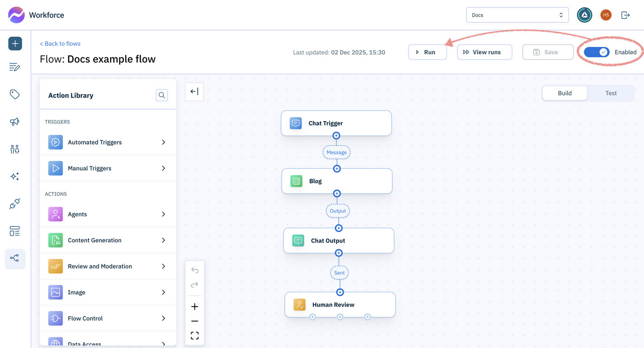This screenshot has width=644, height=348.
Task: Click the Workforce logo icon
Action: [x=16, y=15]
